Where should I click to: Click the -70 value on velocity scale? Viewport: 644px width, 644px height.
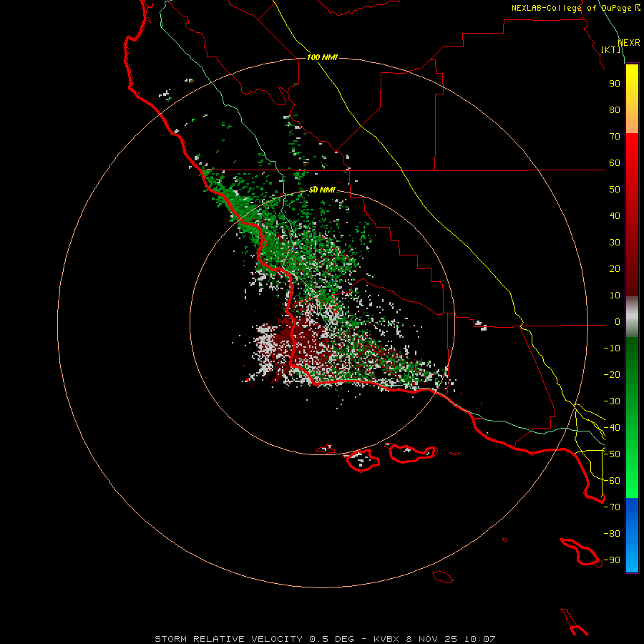tap(612, 507)
